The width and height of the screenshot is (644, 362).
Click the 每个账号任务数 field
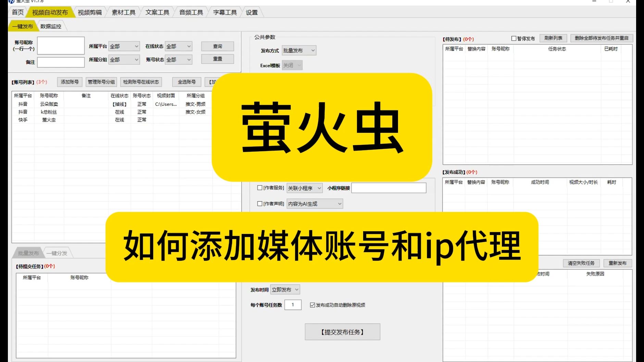click(x=293, y=305)
